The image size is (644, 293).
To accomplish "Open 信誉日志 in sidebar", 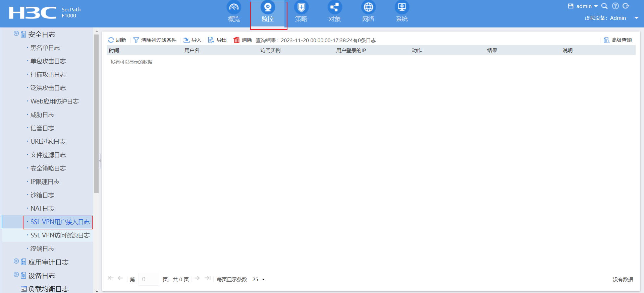I will pyautogui.click(x=42, y=128).
